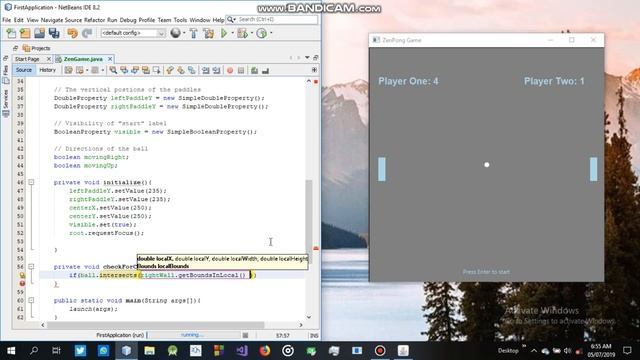Open the Tools menu

click(x=180, y=20)
